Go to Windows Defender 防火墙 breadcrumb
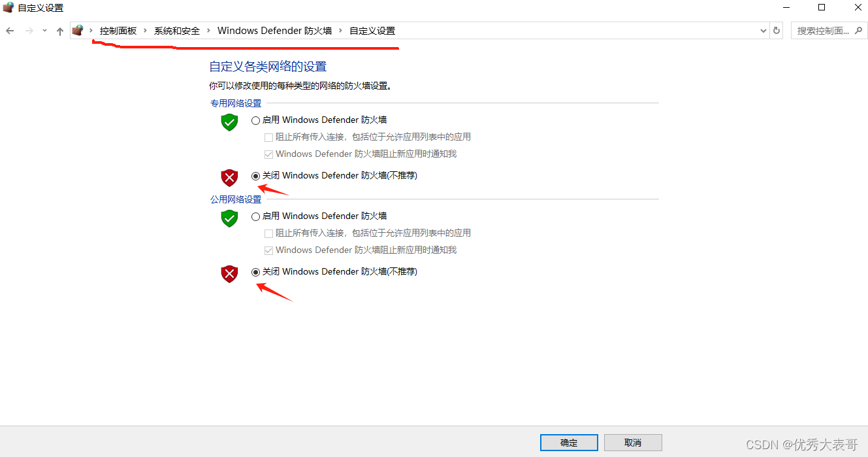The image size is (868, 457). coord(274,31)
